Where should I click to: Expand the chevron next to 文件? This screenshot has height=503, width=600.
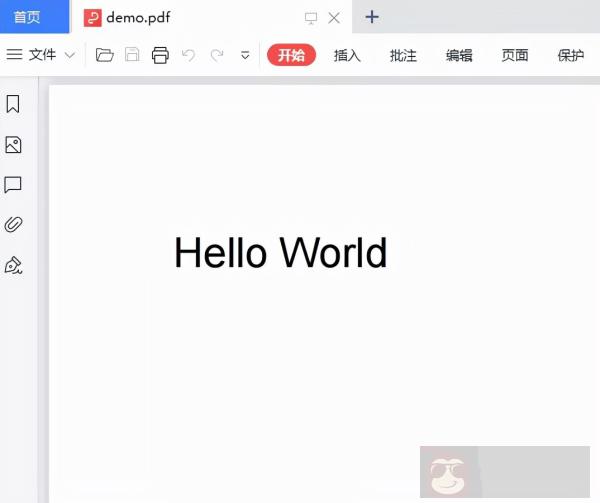pyautogui.click(x=70, y=55)
